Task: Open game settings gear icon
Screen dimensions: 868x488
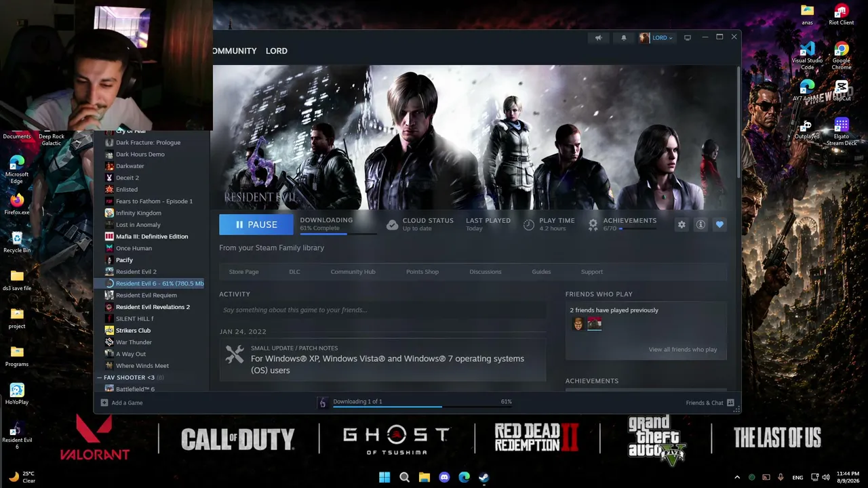Action: (x=682, y=224)
